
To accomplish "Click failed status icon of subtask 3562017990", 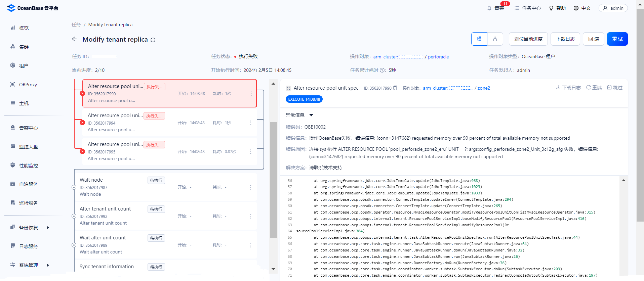I will 82,93.
